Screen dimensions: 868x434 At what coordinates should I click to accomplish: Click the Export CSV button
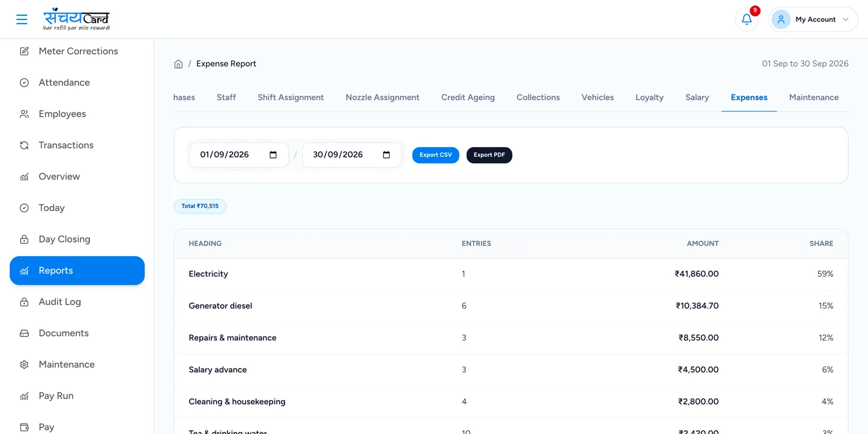click(436, 155)
